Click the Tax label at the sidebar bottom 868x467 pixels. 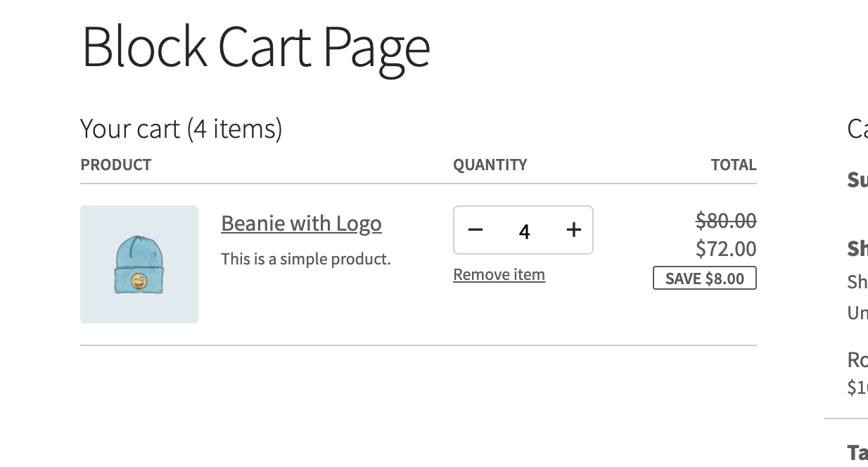pos(859,450)
